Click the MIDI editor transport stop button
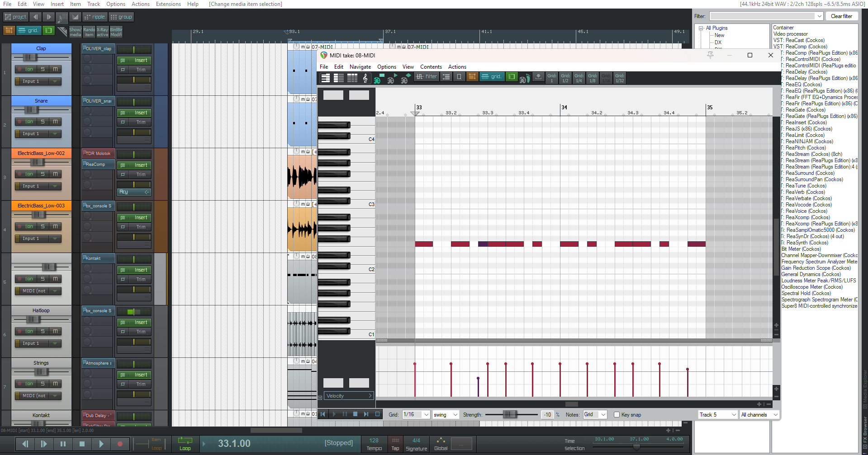Viewport: 868px width, 455px height. (356, 414)
